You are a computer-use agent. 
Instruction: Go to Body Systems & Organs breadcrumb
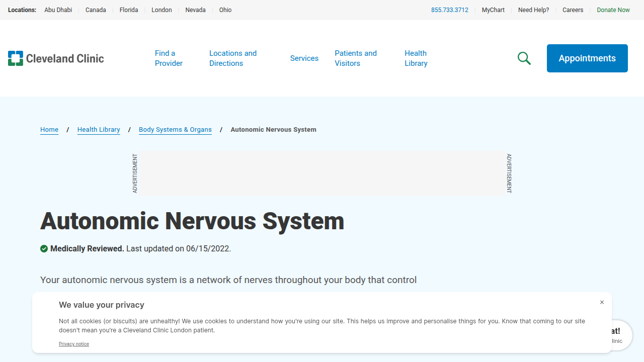tap(175, 130)
